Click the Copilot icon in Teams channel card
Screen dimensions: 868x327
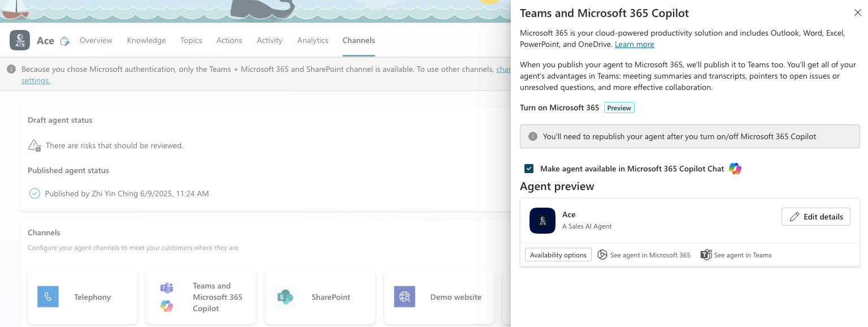click(x=166, y=306)
